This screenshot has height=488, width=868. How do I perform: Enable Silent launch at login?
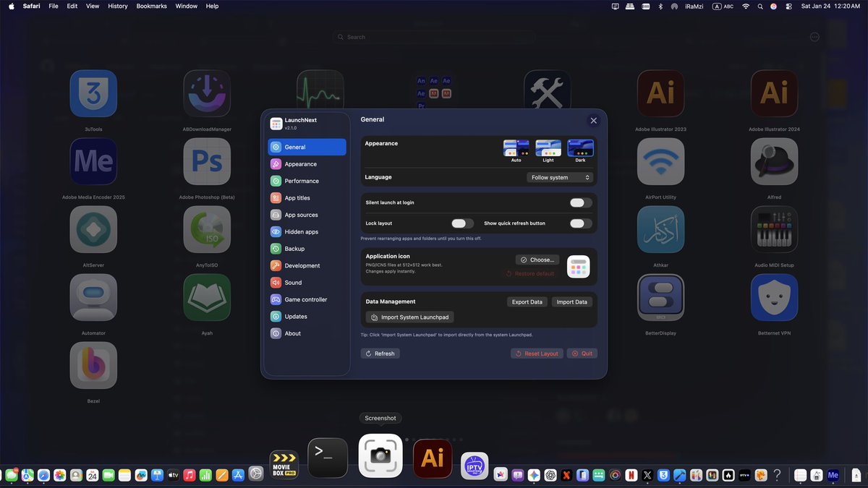[581, 203]
